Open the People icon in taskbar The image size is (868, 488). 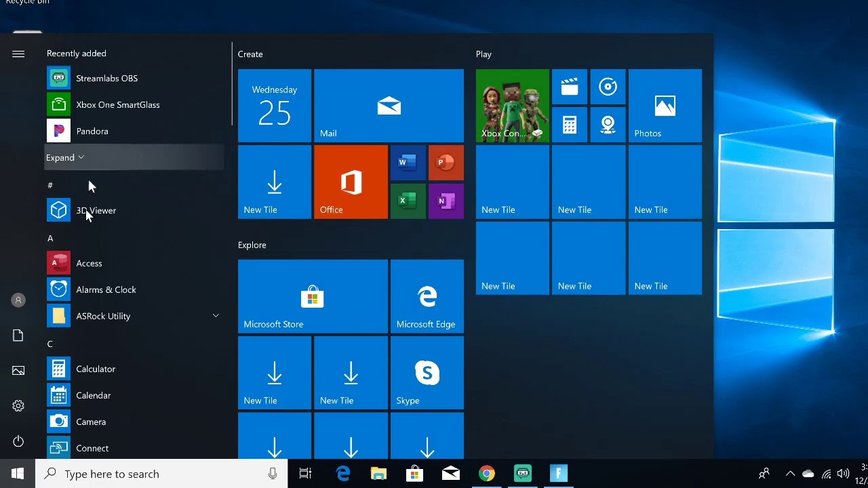click(764, 474)
